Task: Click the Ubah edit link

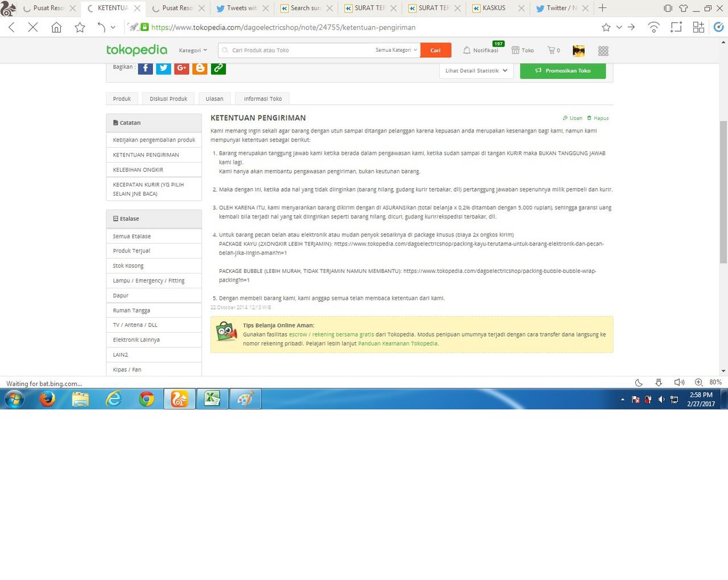Action: [x=573, y=118]
